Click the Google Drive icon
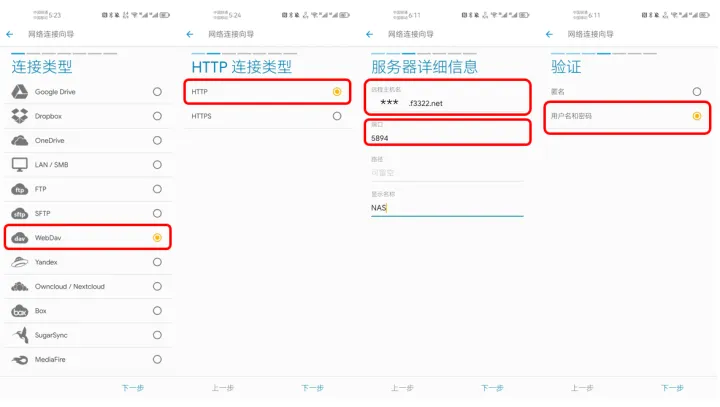720x407 pixels. pos(19,92)
